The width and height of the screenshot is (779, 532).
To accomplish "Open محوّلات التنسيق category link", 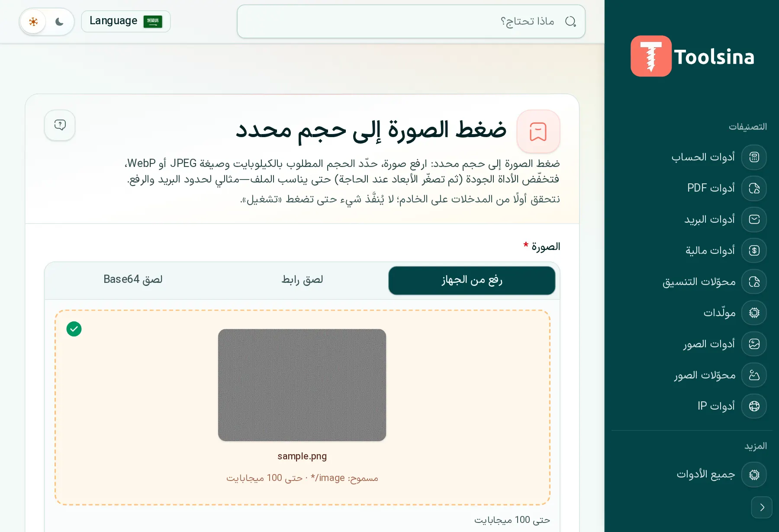I will pos(699,282).
